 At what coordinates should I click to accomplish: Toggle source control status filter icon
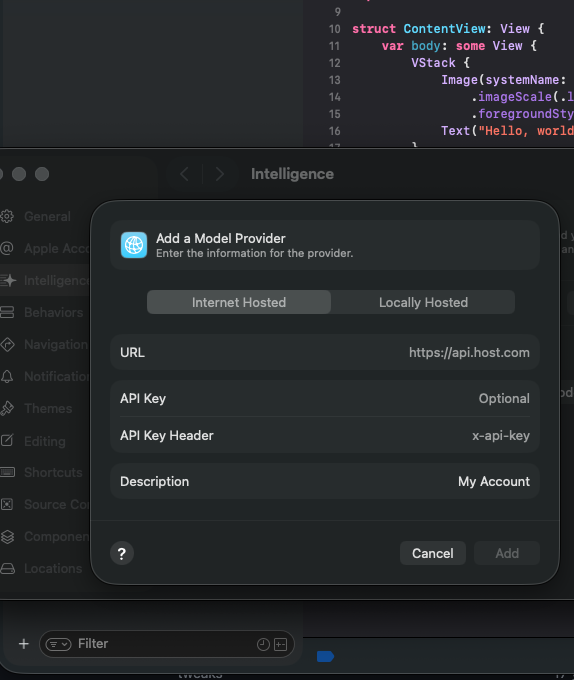tap(280, 645)
